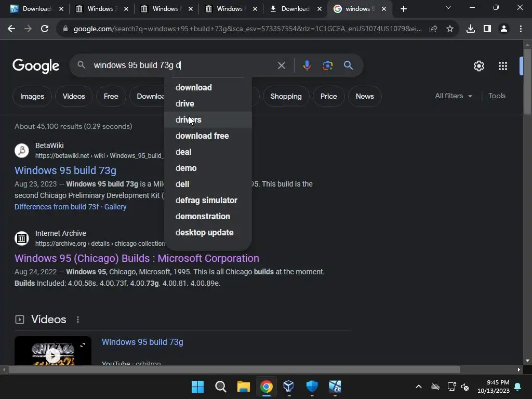This screenshot has width=532, height=399.
Task: Open the Chrome profile icon
Action: click(x=504, y=29)
